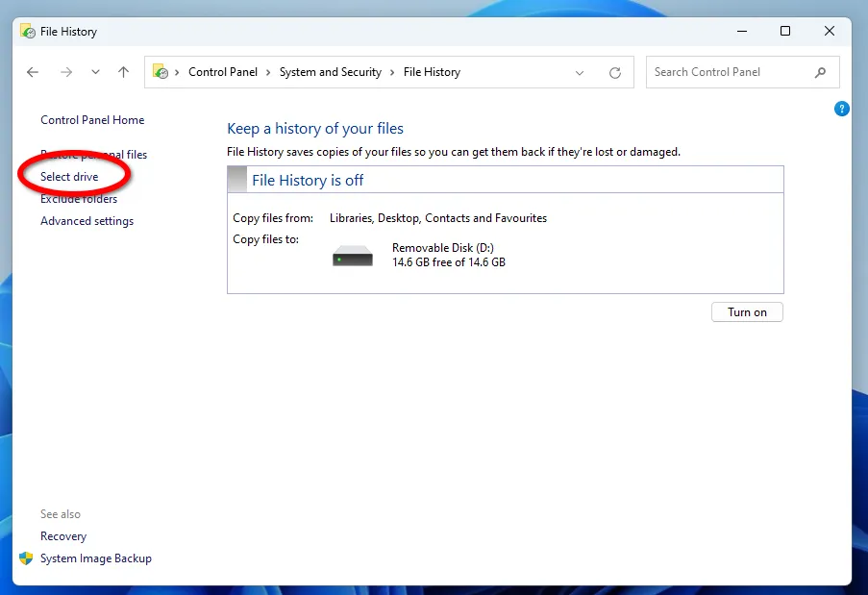Open System Image Backup link
868x595 pixels.
(x=95, y=558)
